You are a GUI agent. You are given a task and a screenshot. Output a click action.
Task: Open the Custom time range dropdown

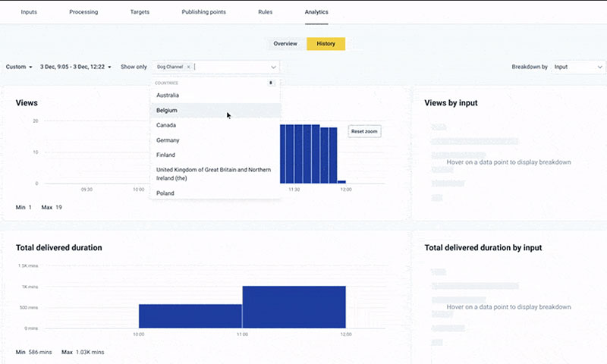(x=19, y=67)
